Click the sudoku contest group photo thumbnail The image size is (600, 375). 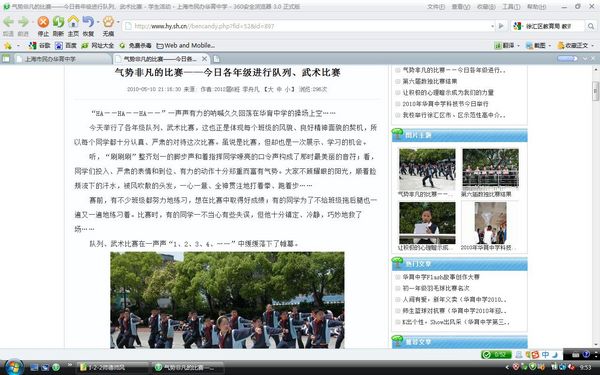(x=490, y=168)
